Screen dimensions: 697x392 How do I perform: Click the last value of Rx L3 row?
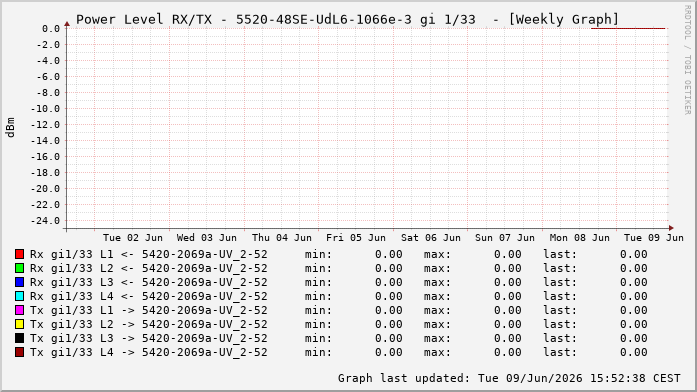tap(634, 282)
